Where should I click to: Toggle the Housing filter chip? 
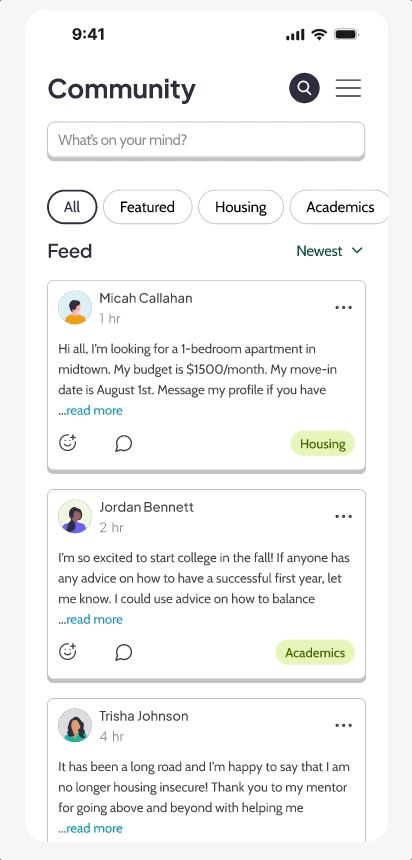click(x=241, y=207)
